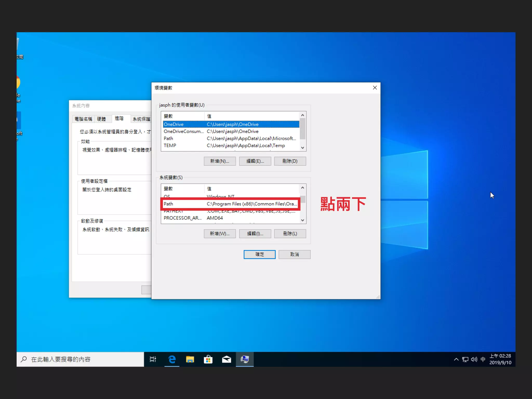Launch Microsoft Store from taskbar
This screenshot has width=532, height=399.
(208, 359)
